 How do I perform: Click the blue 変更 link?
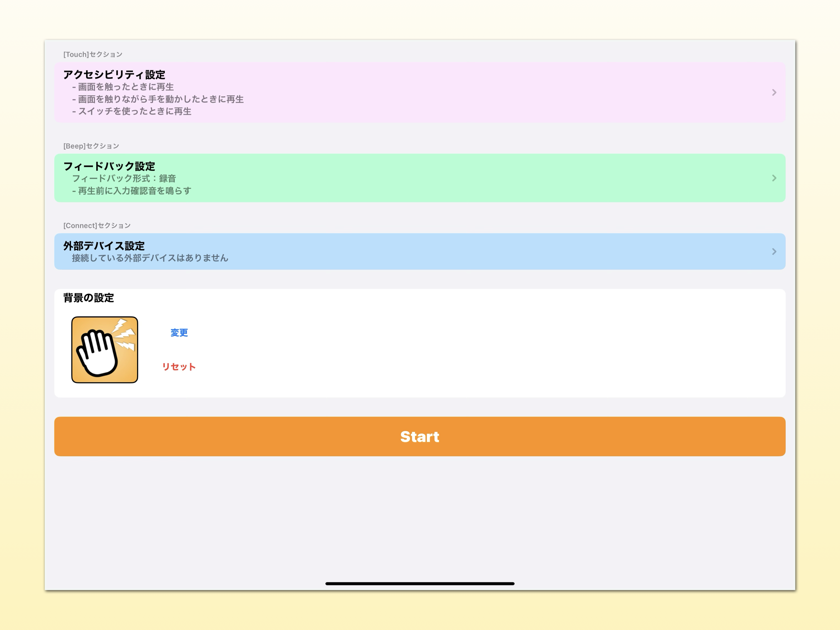179,333
